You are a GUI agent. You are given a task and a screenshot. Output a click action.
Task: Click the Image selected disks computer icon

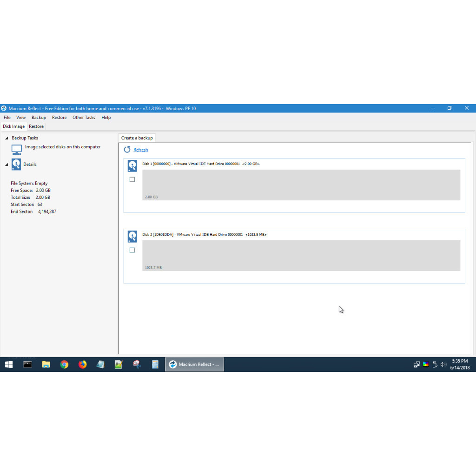point(17,150)
